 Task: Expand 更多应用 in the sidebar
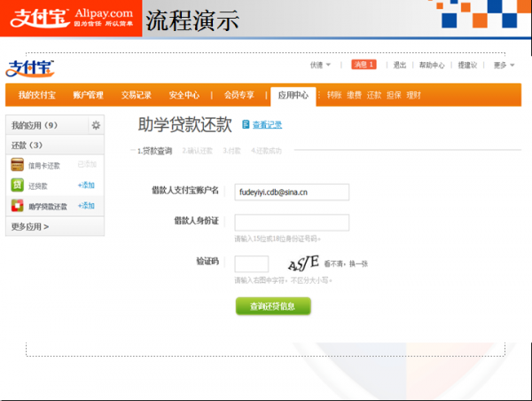(x=30, y=226)
